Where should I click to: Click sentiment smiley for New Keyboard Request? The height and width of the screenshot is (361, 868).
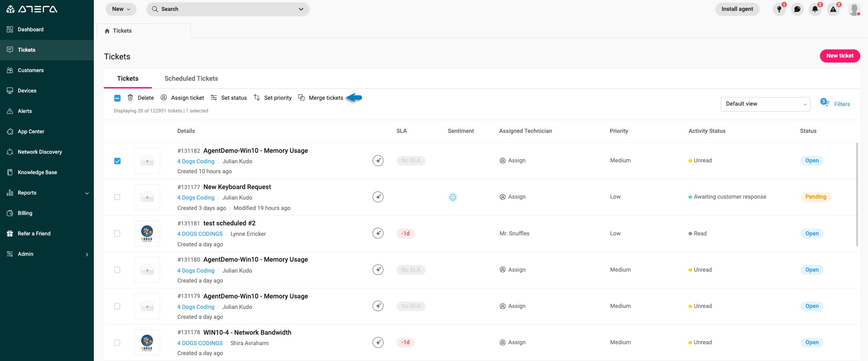click(x=453, y=197)
